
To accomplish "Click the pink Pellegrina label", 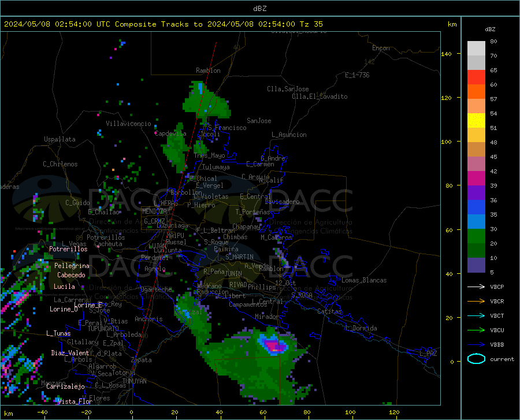I will [72, 266].
